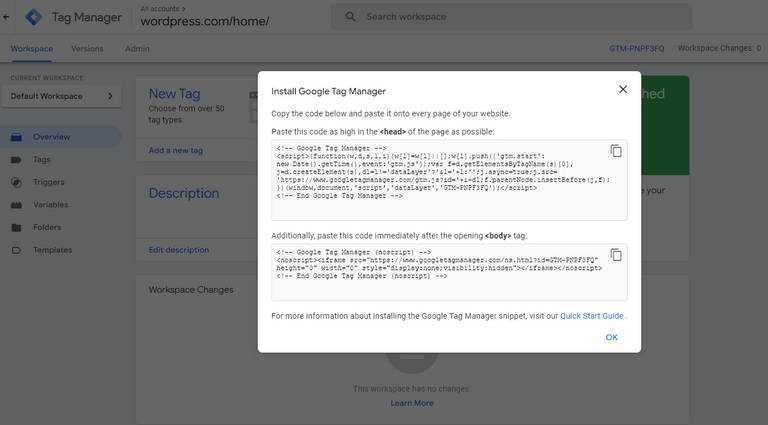Click the All accounts breadcrumb

[x=163, y=9]
